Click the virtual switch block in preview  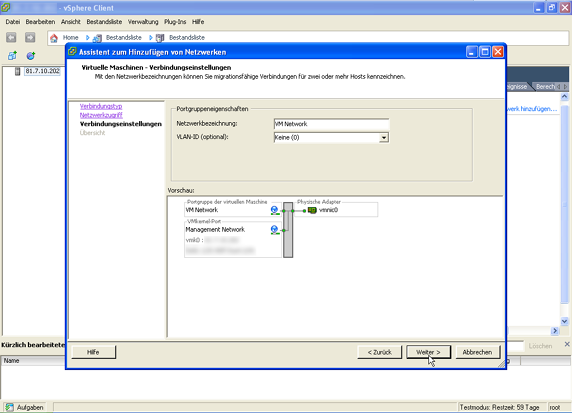click(x=288, y=230)
